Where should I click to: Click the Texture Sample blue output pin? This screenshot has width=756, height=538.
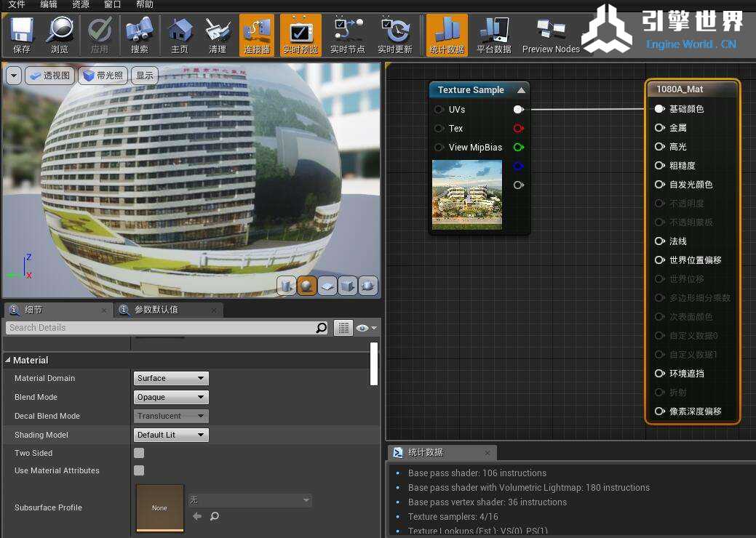coord(518,166)
